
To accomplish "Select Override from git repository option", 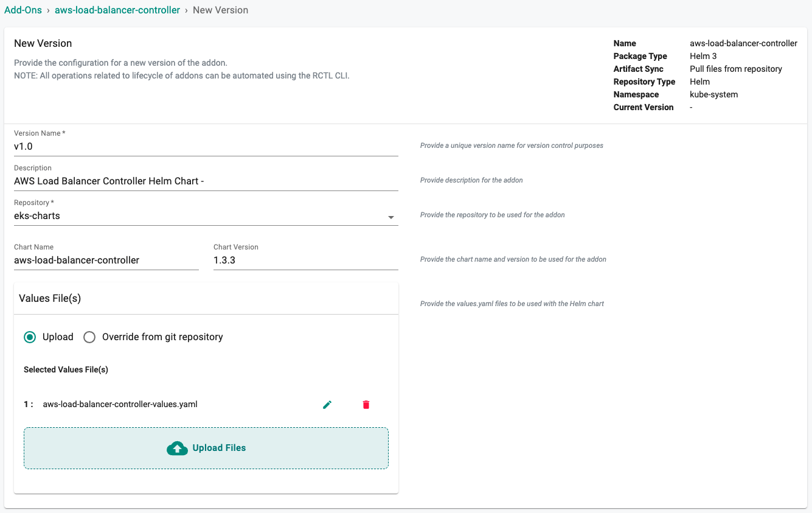I will pos(89,337).
